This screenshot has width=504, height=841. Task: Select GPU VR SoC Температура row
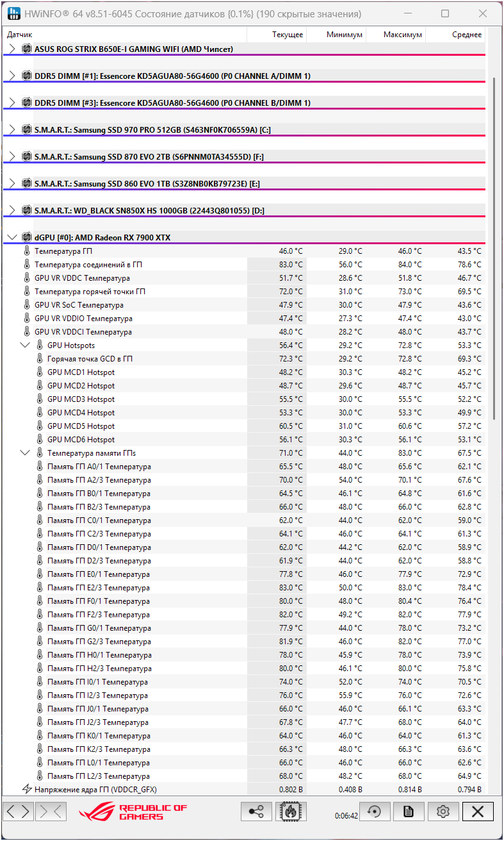click(244, 305)
